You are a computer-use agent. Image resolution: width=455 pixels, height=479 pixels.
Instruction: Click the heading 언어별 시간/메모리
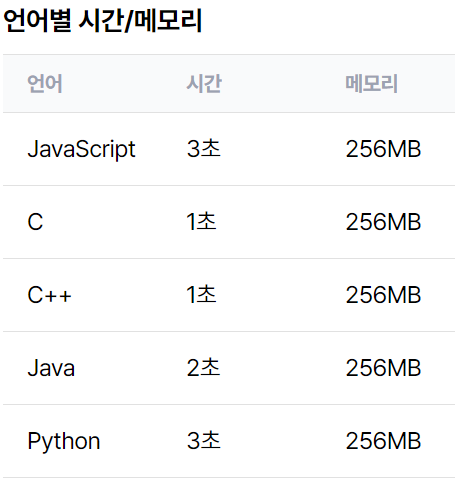pos(102,21)
